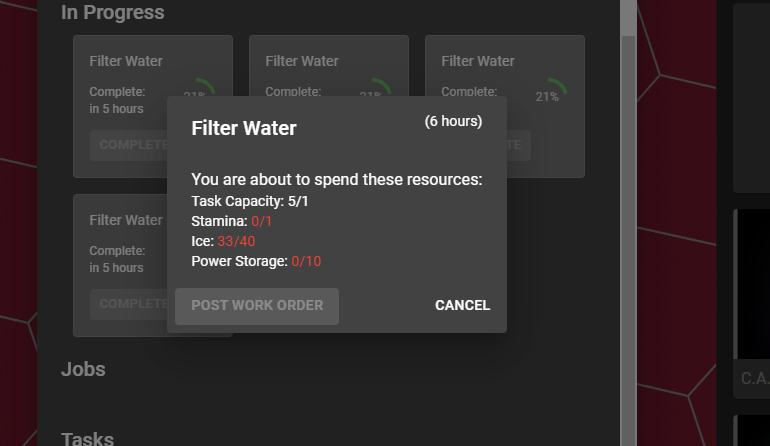Click the Filter Water dialog title
The width and height of the screenshot is (770, 446).
point(244,128)
